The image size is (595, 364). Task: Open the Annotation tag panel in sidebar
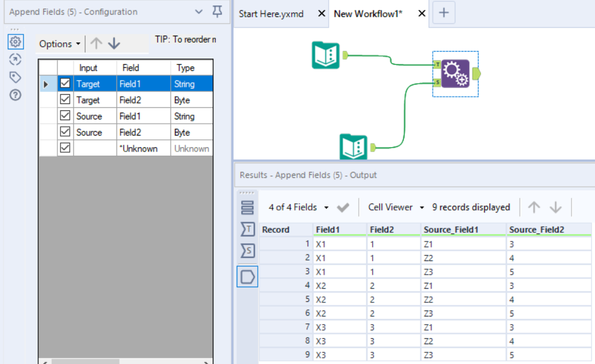coord(15,76)
